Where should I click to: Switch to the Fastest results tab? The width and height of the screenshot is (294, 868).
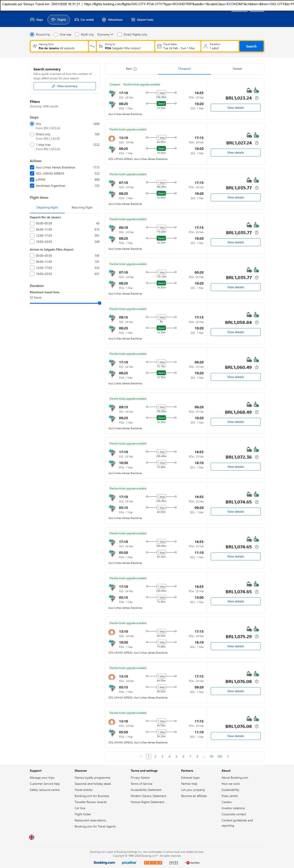pos(237,69)
